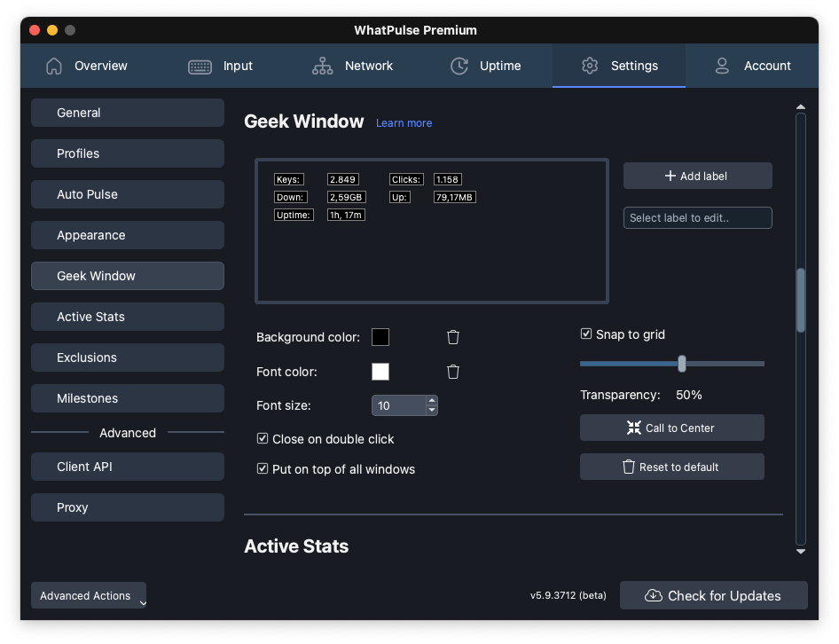839x644 pixels.
Task: Expand the Advanced Actions menu
Action: click(88, 595)
